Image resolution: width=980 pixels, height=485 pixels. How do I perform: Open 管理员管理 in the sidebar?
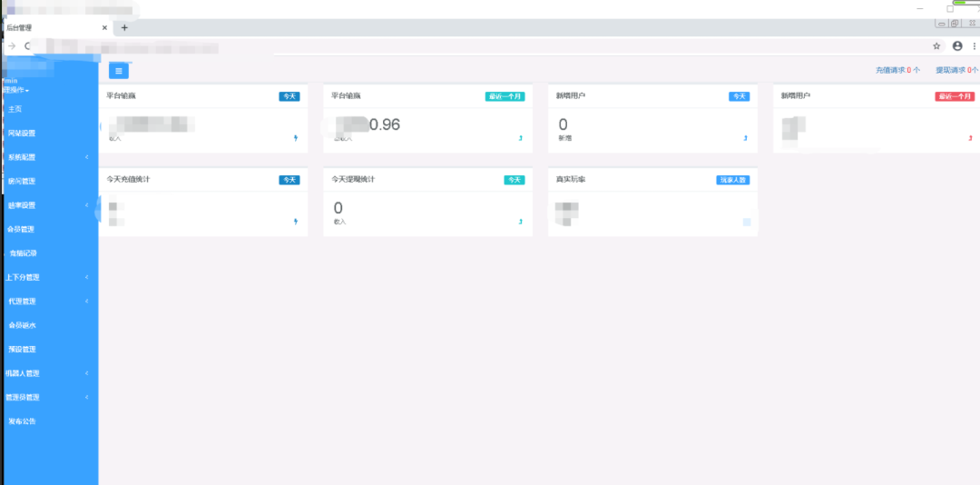pyautogui.click(x=23, y=398)
